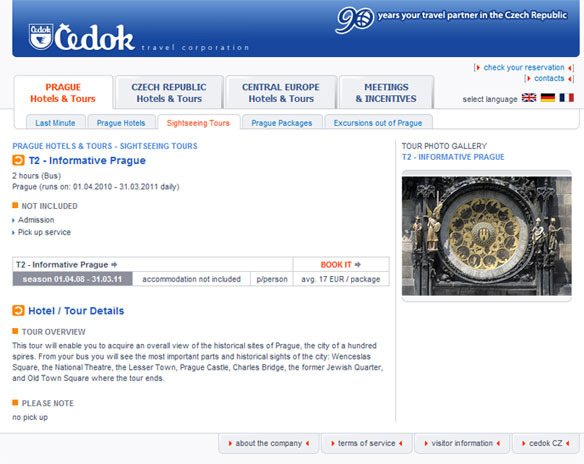Click the arrow icon after T2 - Informative Prague in table
Viewport: 584px width, 464px height.
tap(114, 264)
